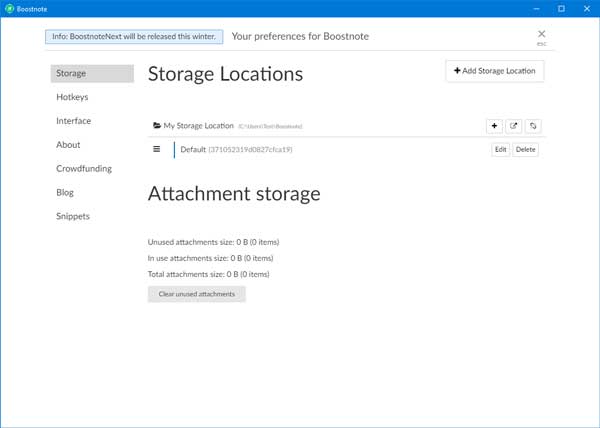This screenshot has height=428, width=600.
Task: Click the Default folder drag handle
Action: click(157, 149)
